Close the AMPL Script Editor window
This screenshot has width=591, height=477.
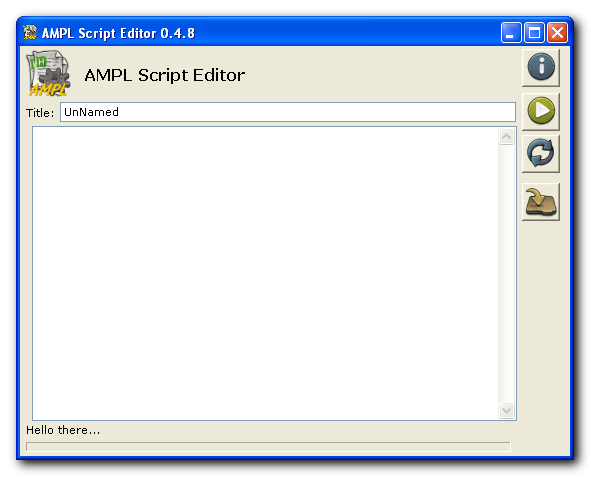557,33
